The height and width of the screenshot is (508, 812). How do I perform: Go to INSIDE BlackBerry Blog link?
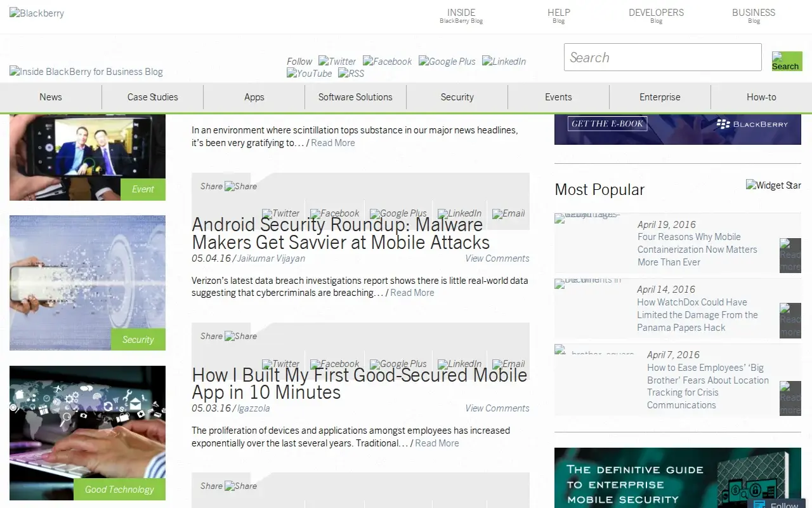pyautogui.click(x=461, y=16)
